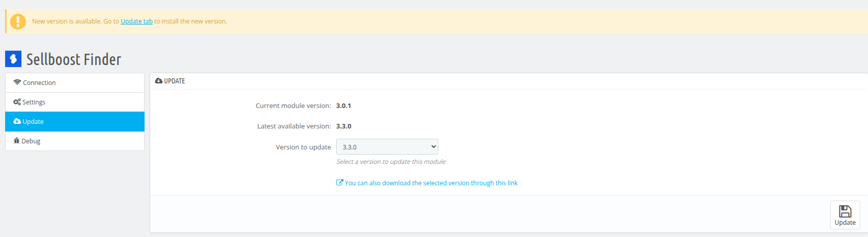Click the 'Version to update' label
This screenshot has height=237, width=868.
click(303, 147)
